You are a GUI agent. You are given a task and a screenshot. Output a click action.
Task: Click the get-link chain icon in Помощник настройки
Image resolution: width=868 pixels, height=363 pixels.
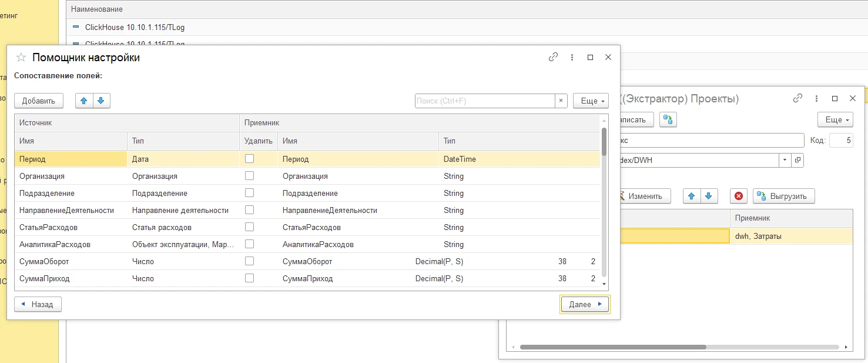(553, 57)
